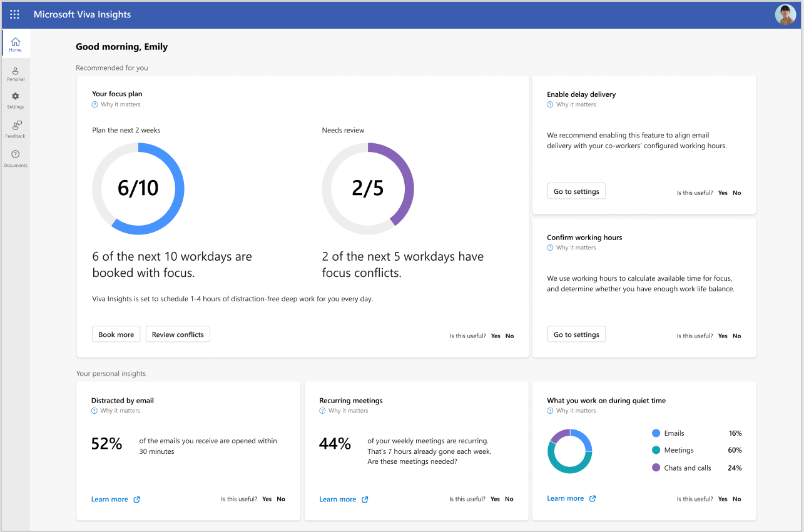Click Why it matters under Confirm working hours
The height and width of the screenshot is (532, 804).
coord(576,248)
